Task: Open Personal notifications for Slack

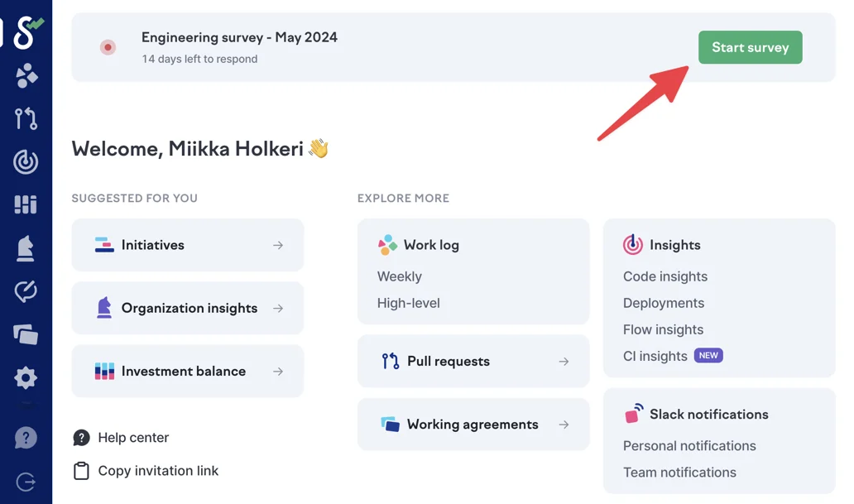Action: [x=689, y=445]
